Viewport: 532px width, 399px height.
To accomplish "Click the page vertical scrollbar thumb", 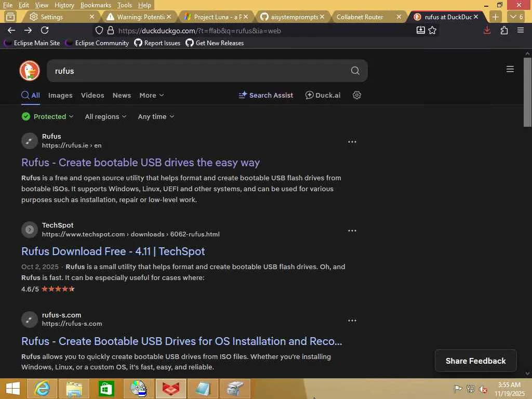I will coord(527,92).
